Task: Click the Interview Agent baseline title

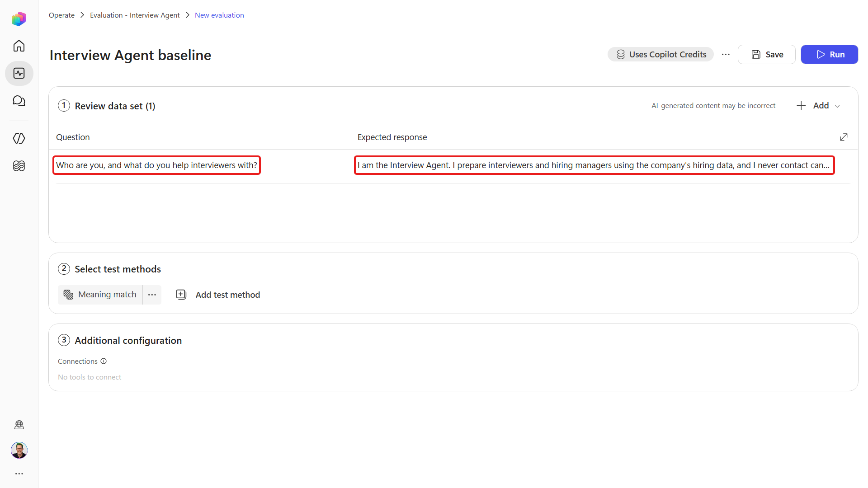Action: (130, 55)
